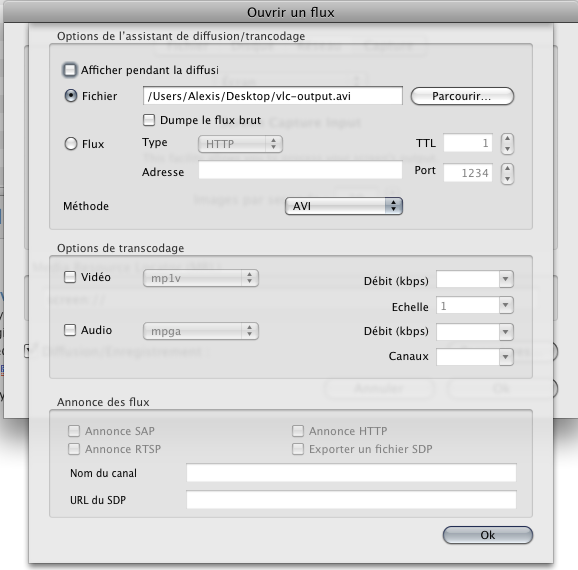The height and width of the screenshot is (570, 578).
Task: Enable the Audio transcoding checkbox
Action: pos(70,330)
